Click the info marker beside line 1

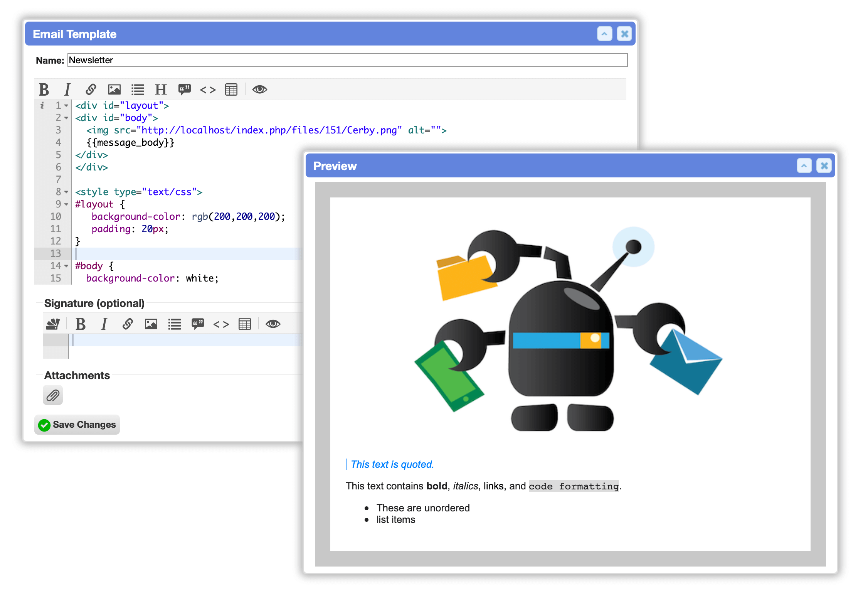[42, 105]
